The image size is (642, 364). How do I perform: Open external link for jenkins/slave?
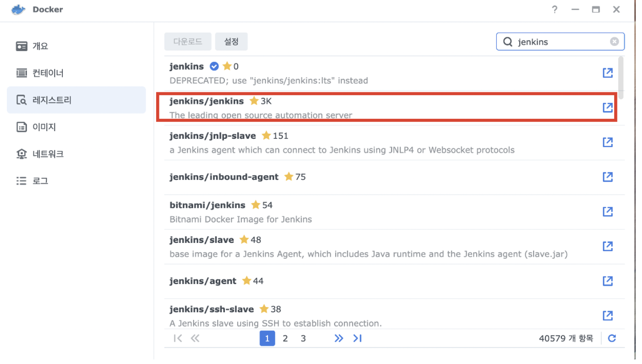(607, 246)
